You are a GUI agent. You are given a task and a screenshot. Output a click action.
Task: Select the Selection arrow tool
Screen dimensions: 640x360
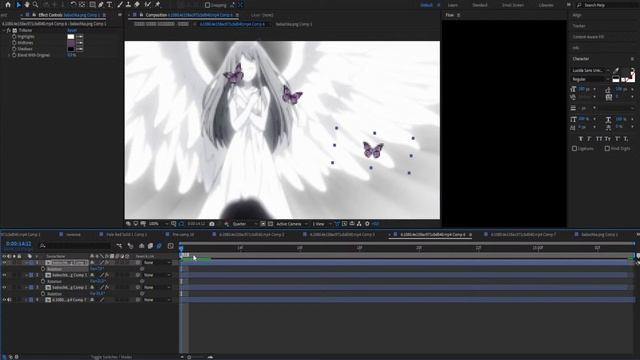click(x=18, y=4)
